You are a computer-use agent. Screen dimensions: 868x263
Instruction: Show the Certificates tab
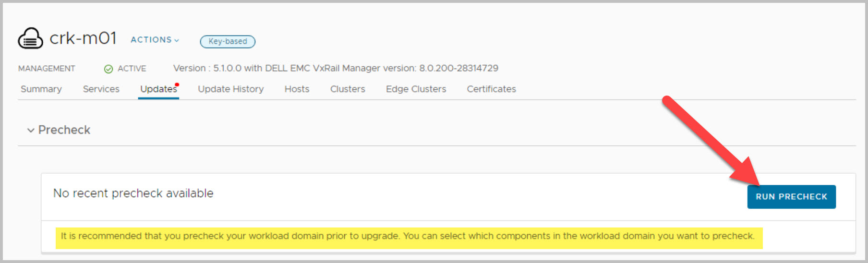coord(491,89)
